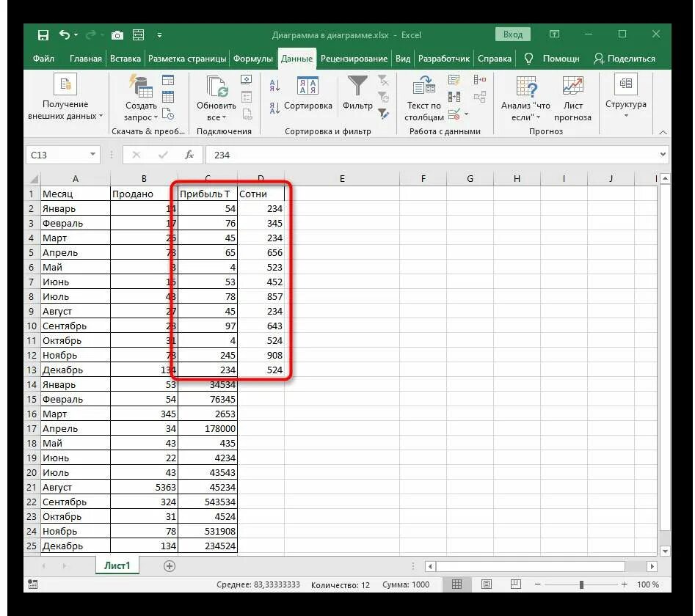This screenshot has width=695, height=616.
Task: Click the Data Validation icon
Action: 454,114
